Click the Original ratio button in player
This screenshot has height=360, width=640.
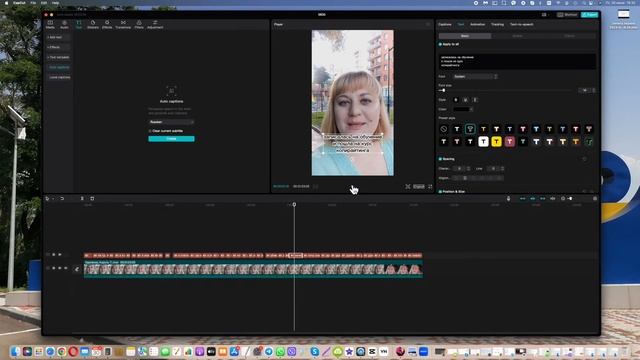click(x=419, y=187)
